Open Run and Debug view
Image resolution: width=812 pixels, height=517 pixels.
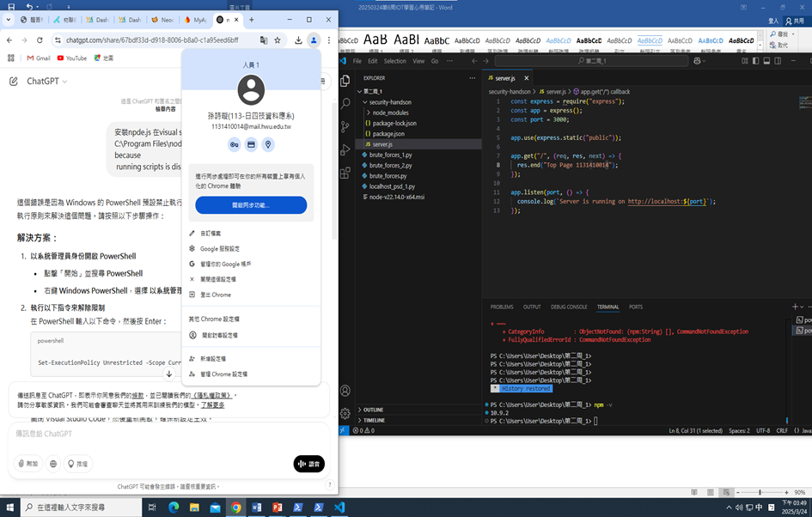[345, 149]
